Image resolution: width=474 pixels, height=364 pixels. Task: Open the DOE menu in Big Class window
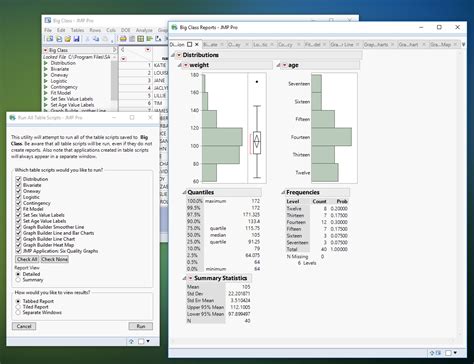pyautogui.click(x=126, y=30)
